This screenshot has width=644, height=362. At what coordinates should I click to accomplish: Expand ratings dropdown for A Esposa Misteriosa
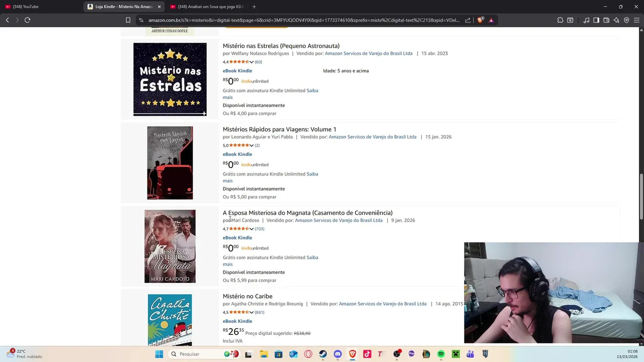pyautogui.click(x=251, y=229)
